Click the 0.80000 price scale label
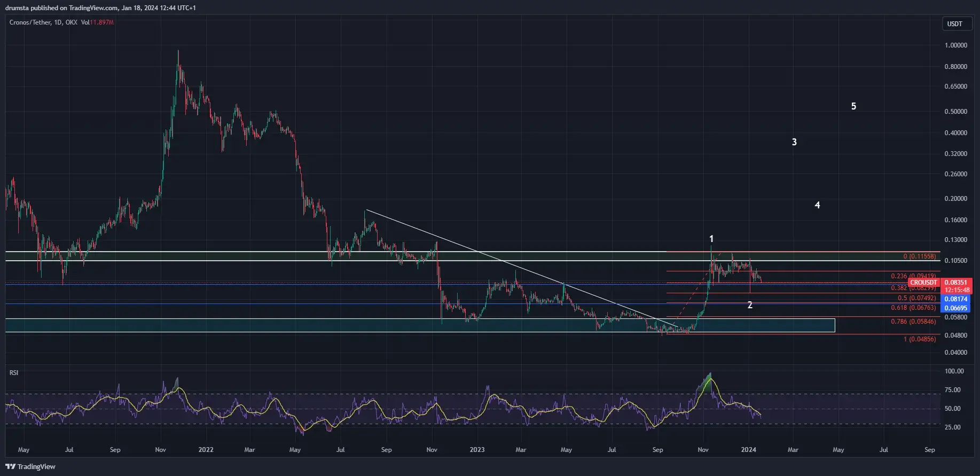Screen dimensions: 980x476 pos(956,67)
